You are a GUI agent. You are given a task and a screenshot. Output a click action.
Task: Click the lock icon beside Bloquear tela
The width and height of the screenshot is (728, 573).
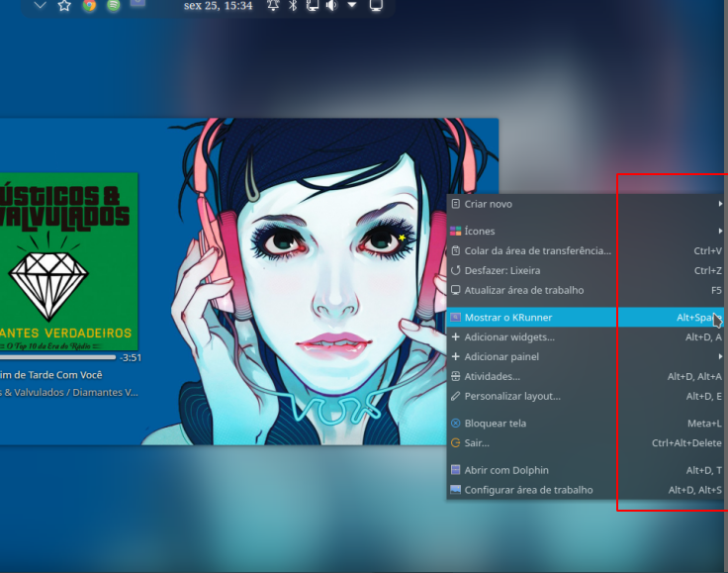(x=456, y=423)
